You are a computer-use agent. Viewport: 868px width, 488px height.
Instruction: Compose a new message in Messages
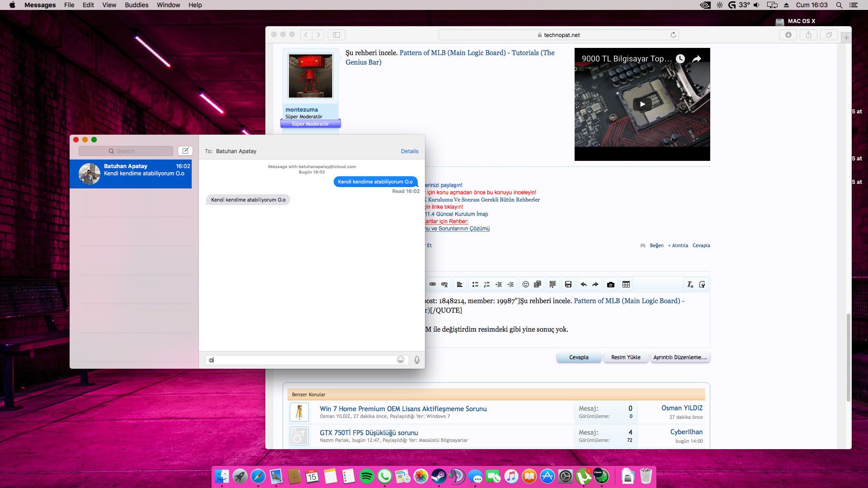185,150
